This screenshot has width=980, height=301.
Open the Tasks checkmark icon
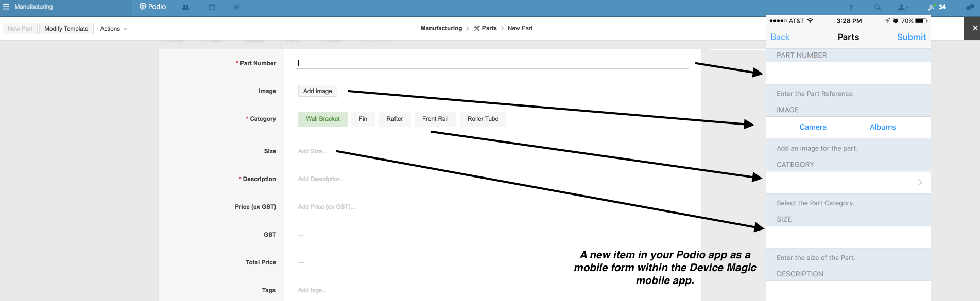pyautogui.click(x=237, y=8)
